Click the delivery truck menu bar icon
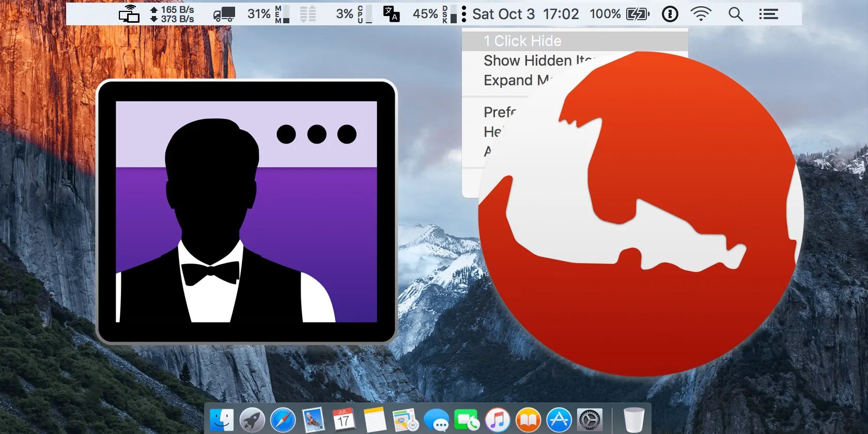 point(225,14)
